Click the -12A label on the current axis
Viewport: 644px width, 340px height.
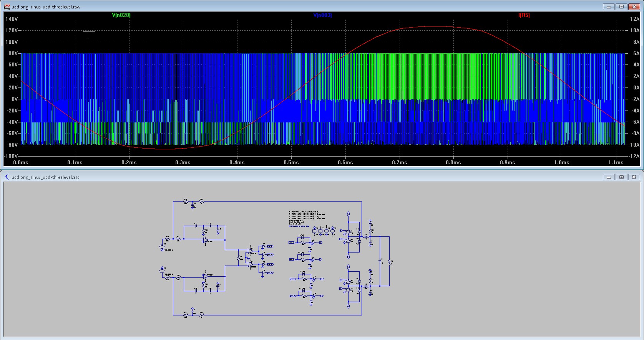pos(634,156)
